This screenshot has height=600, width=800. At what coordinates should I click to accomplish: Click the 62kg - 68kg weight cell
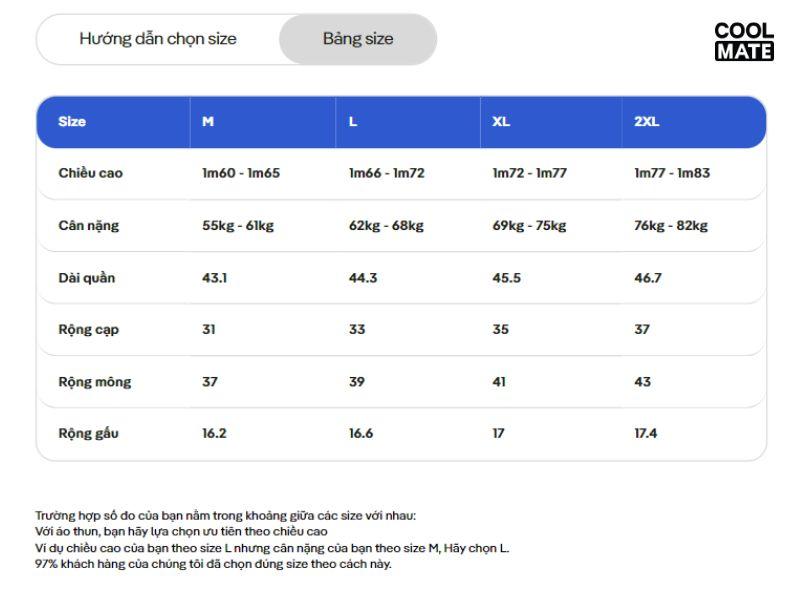386,225
